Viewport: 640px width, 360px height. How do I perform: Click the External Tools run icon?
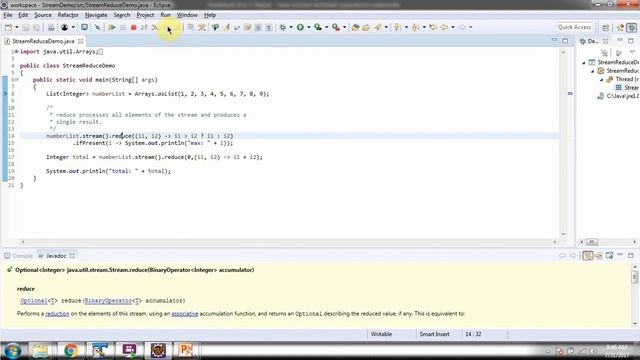pos(336,27)
